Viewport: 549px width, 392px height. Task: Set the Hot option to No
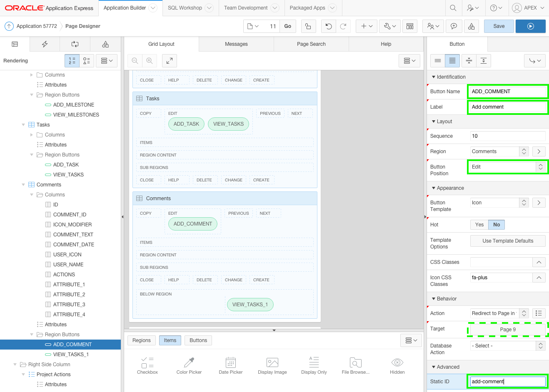(x=497, y=225)
